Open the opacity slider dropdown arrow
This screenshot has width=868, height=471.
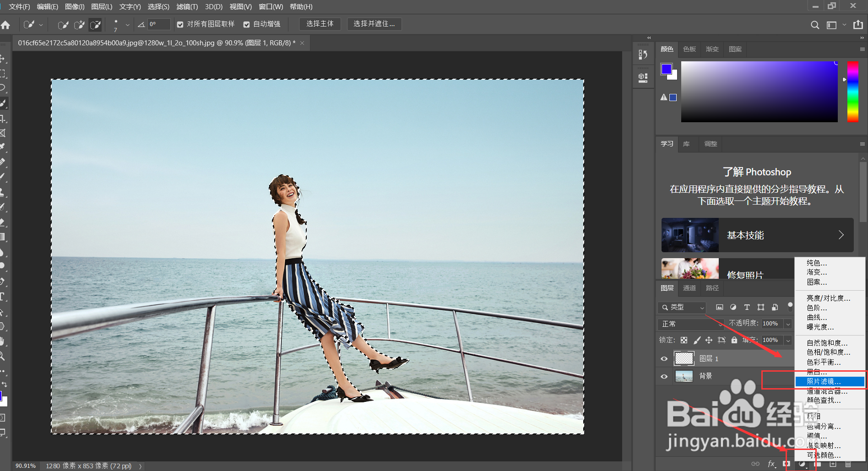pos(788,324)
